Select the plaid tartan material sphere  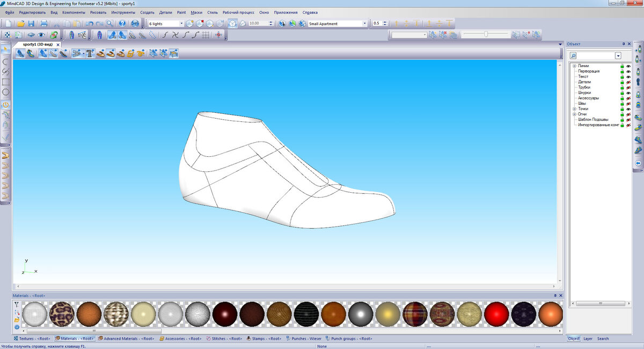[x=415, y=314]
